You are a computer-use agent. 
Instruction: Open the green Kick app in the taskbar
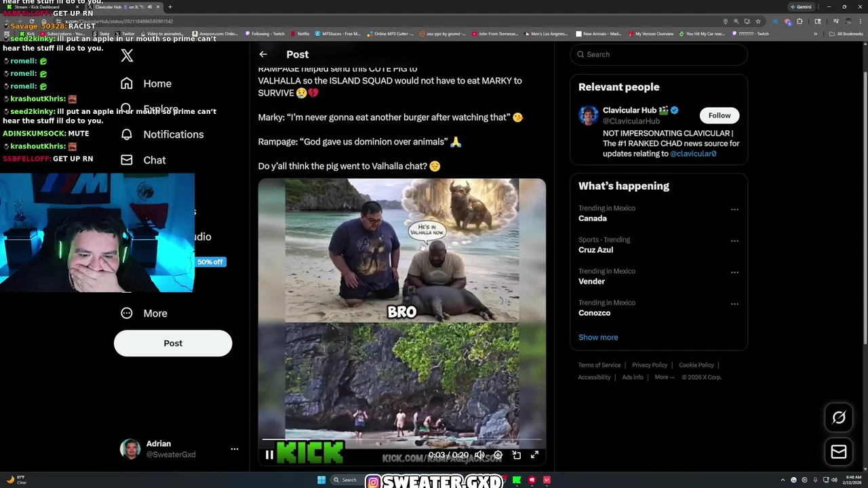(x=517, y=480)
